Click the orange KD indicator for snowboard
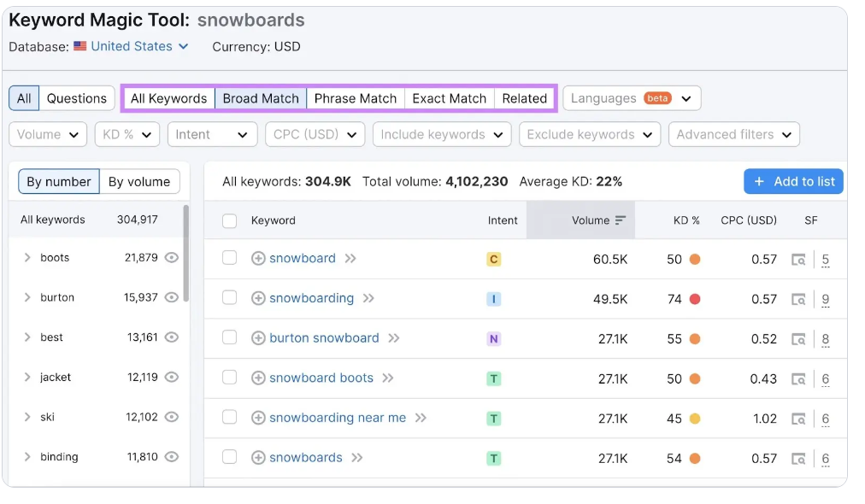Viewport: 865px width, 504px height. click(x=695, y=259)
